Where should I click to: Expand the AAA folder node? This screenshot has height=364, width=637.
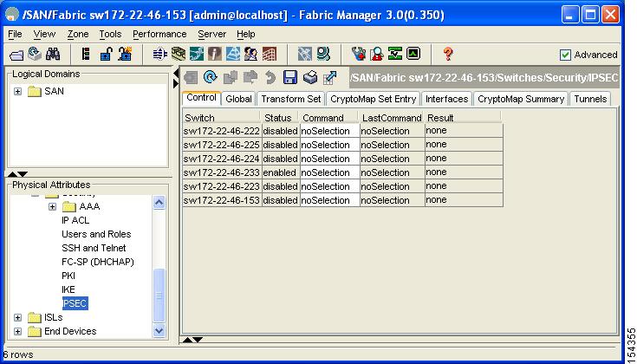[x=52, y=206]
